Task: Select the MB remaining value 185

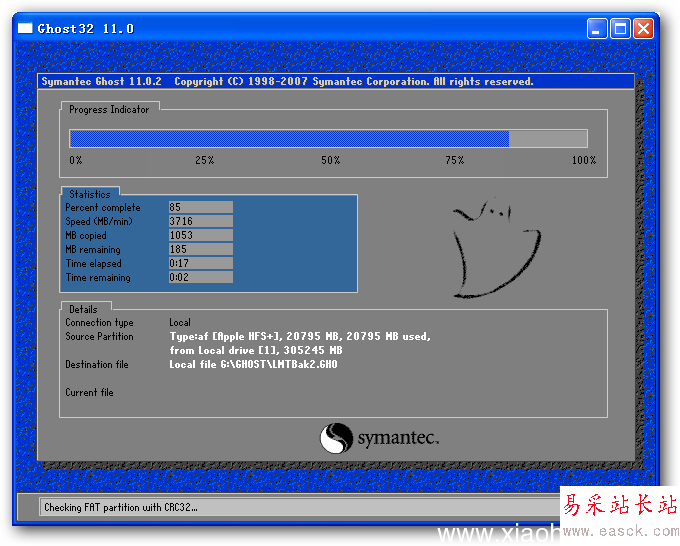Action: (x=201, y=249)
